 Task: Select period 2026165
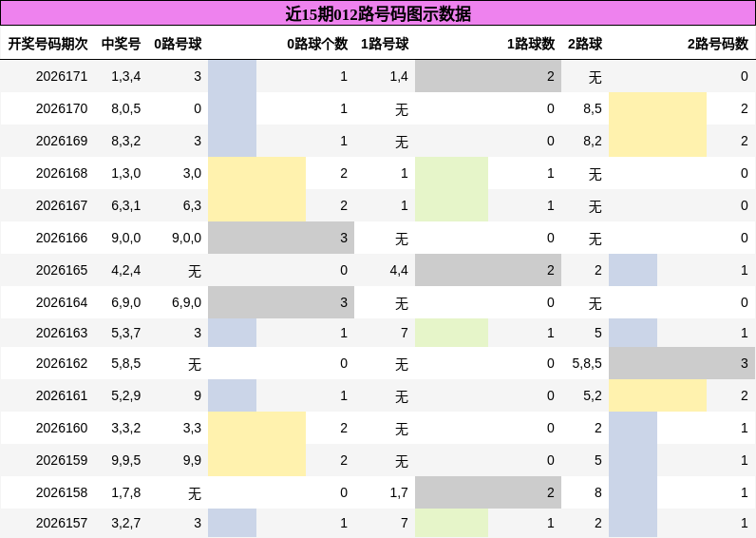[x=62, y=270]
